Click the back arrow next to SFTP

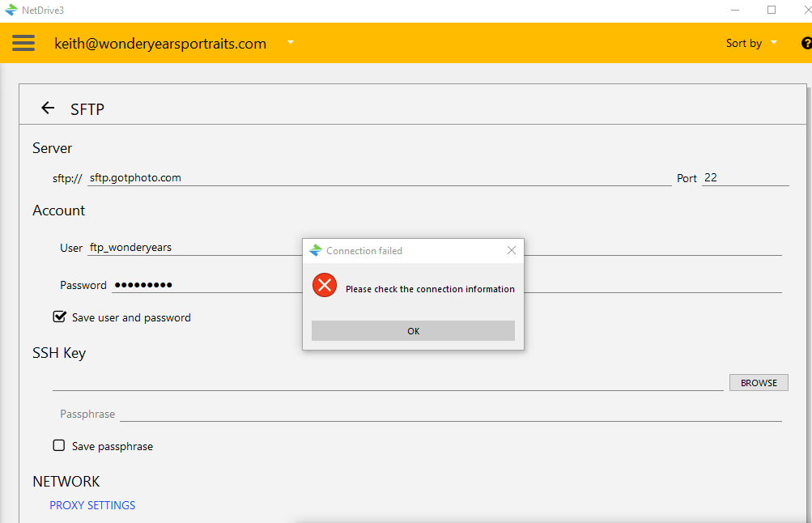tap(48, 108)
